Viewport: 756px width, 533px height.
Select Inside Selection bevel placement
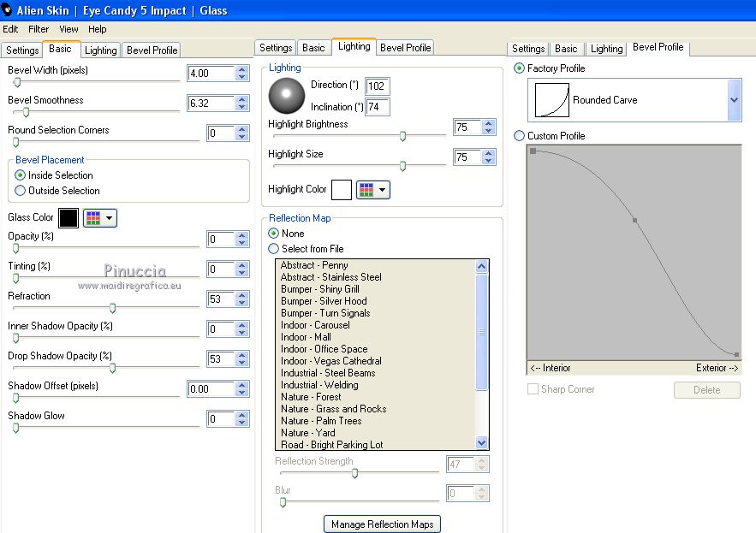click(x=20, y=175)
